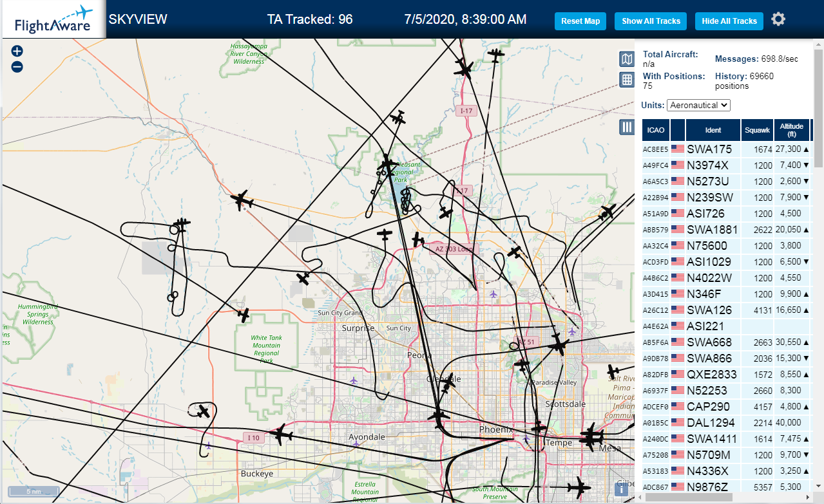Reset the map view
824x504 pixels.
coord(580,21)
